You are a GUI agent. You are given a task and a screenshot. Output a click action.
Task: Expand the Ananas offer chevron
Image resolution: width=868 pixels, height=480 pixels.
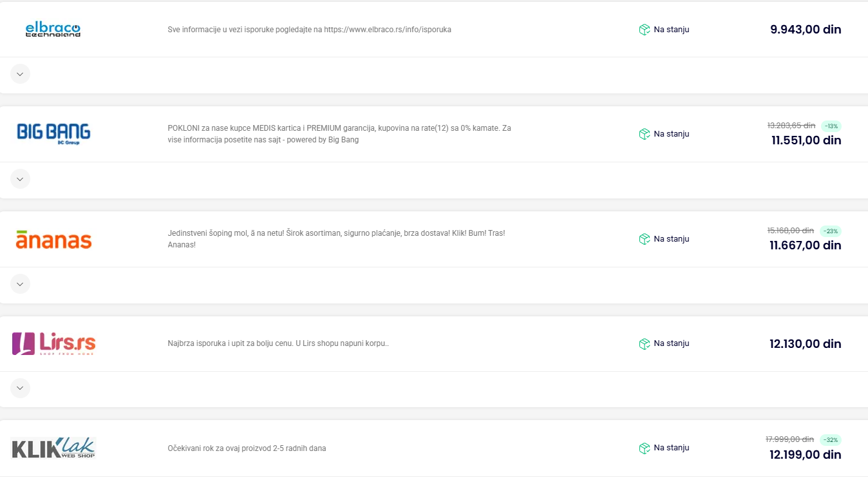click(x=20, y=283)
